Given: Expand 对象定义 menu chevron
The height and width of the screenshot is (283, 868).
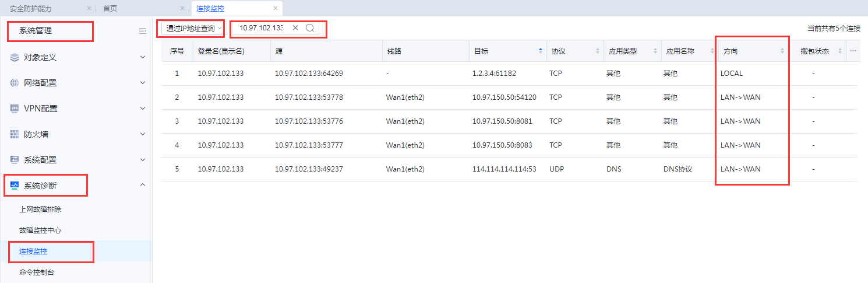Looking at the screenshot, I should pos(143,57).
